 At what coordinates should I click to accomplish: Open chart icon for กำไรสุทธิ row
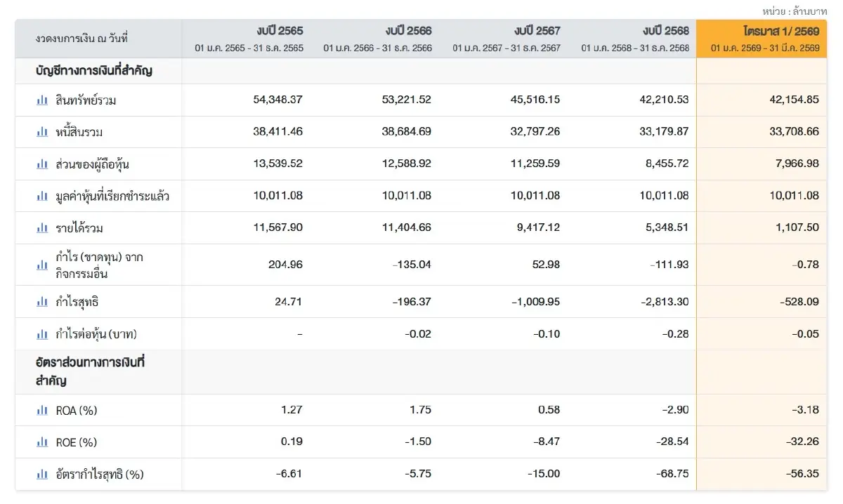click(42, 302)
